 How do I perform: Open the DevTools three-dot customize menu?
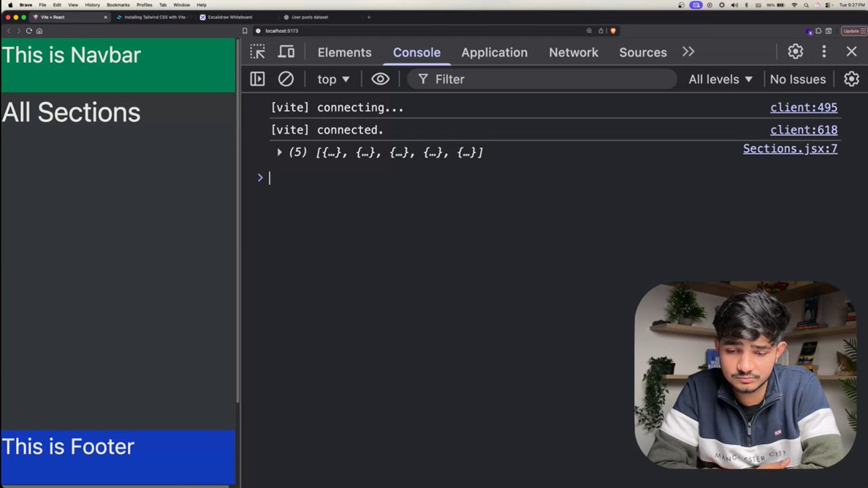coord(824,51)
